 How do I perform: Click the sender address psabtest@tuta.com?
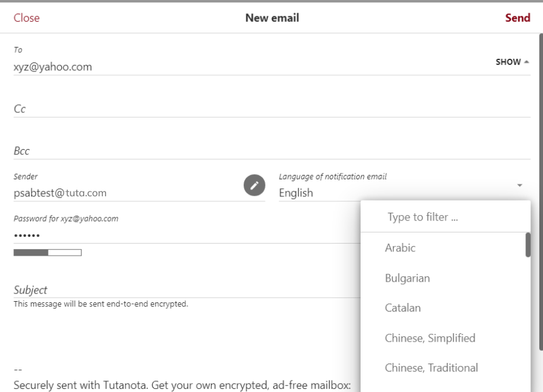pyautogui.click(x=61, y=194)
